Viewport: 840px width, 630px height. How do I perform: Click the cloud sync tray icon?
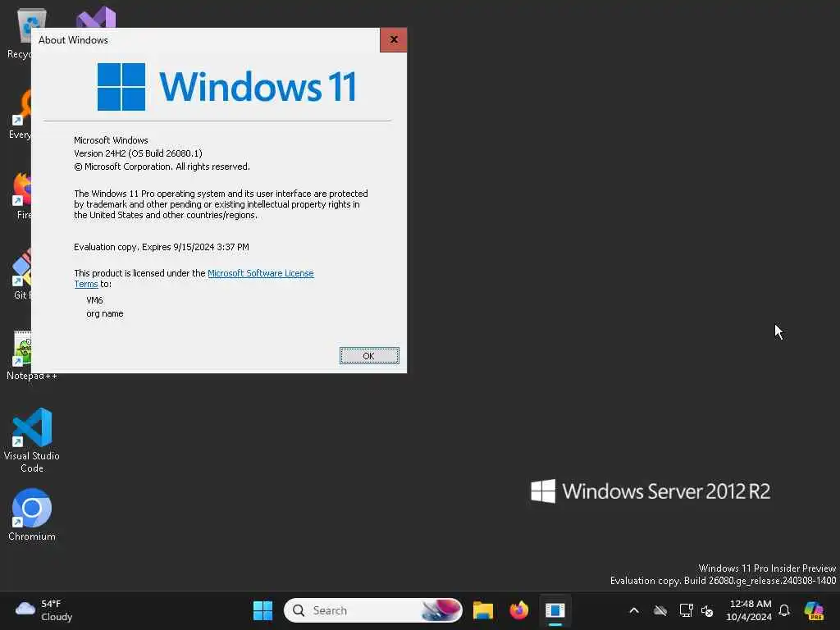tap(660, 610)
